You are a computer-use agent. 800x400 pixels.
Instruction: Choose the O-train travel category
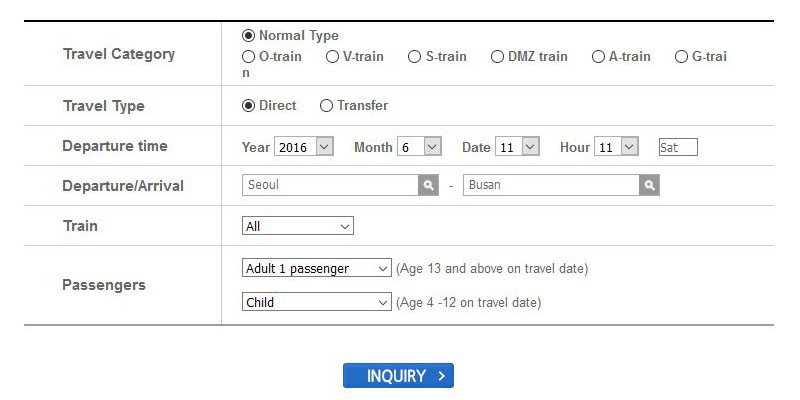[249, 57]
